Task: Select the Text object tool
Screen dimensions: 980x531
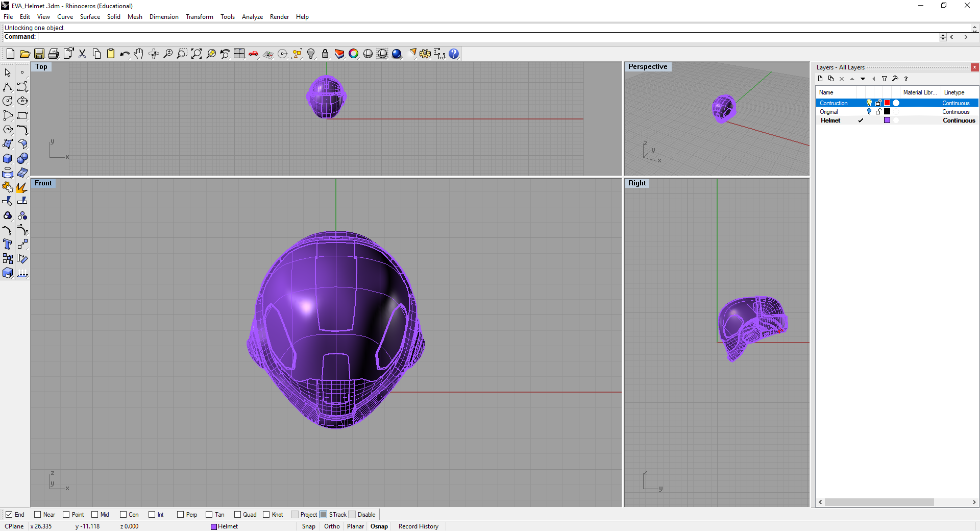Action: point(8,245)
